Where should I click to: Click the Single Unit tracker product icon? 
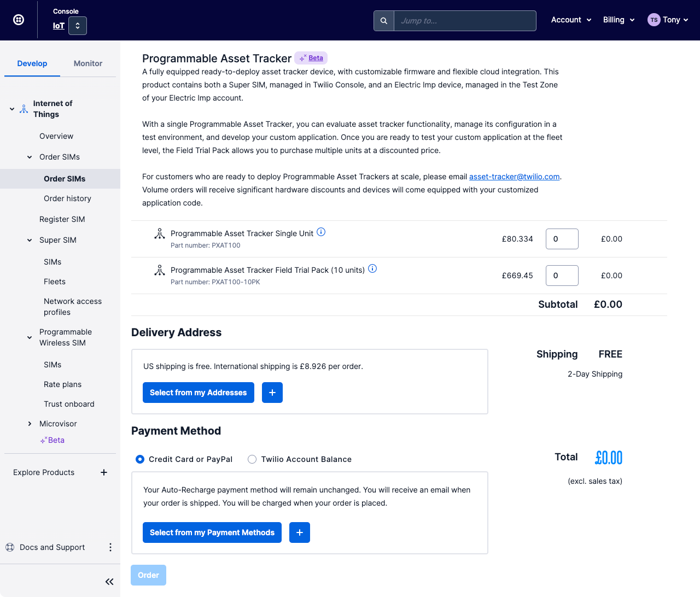coord(160,234)
